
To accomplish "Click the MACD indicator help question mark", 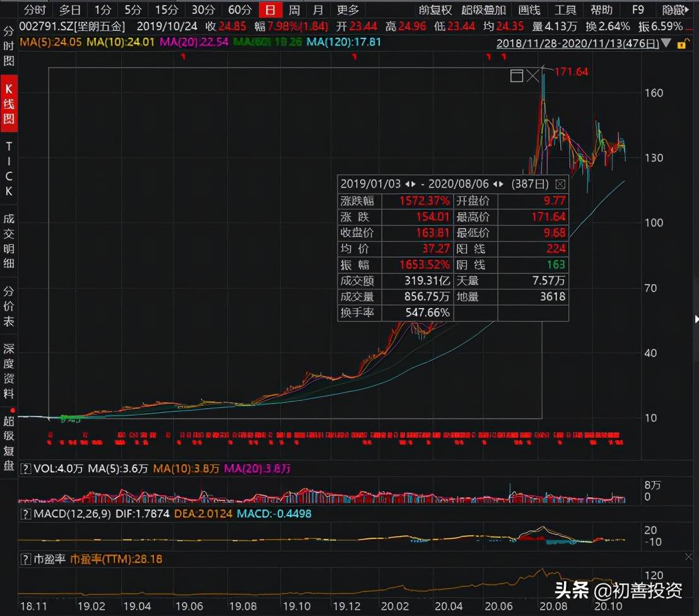I will [26, 514].
